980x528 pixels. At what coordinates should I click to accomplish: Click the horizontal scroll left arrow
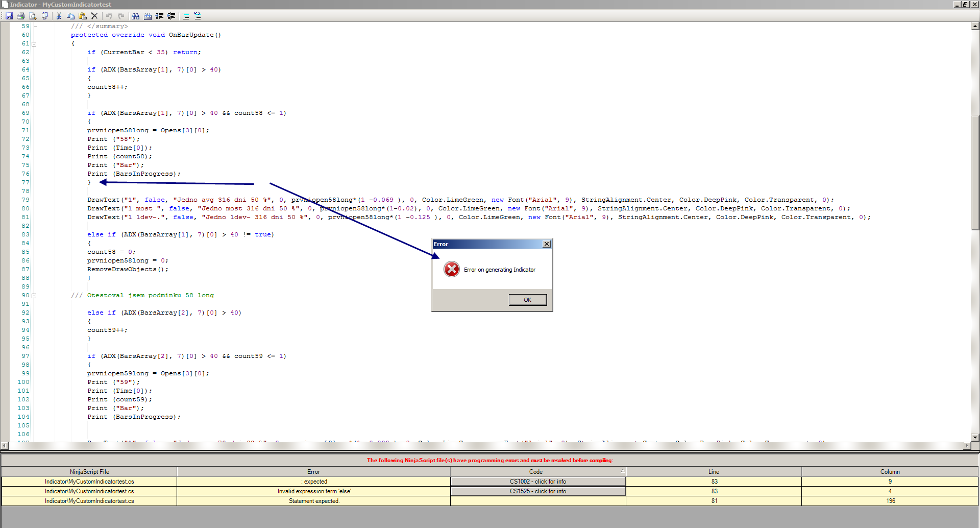point(4,446)
